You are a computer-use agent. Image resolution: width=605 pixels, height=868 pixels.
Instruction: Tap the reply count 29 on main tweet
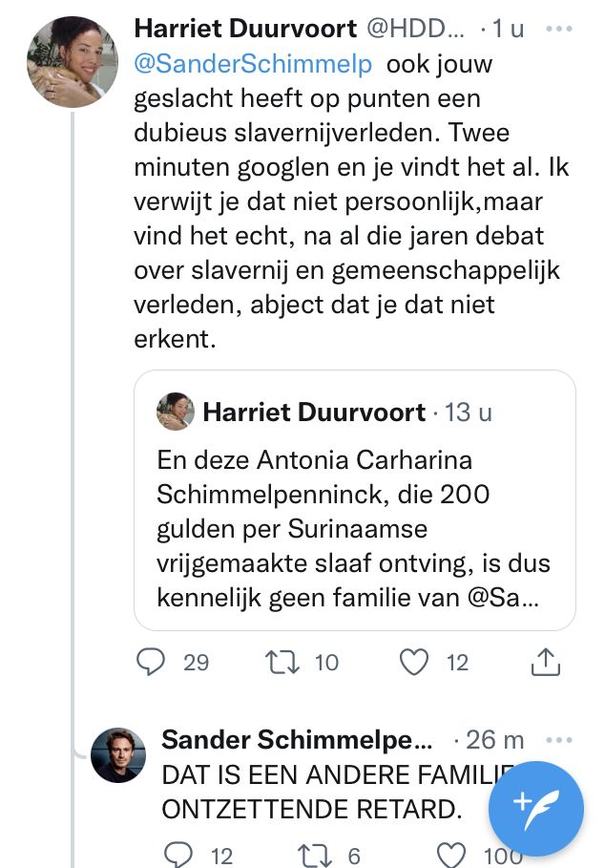pos(196,662)
